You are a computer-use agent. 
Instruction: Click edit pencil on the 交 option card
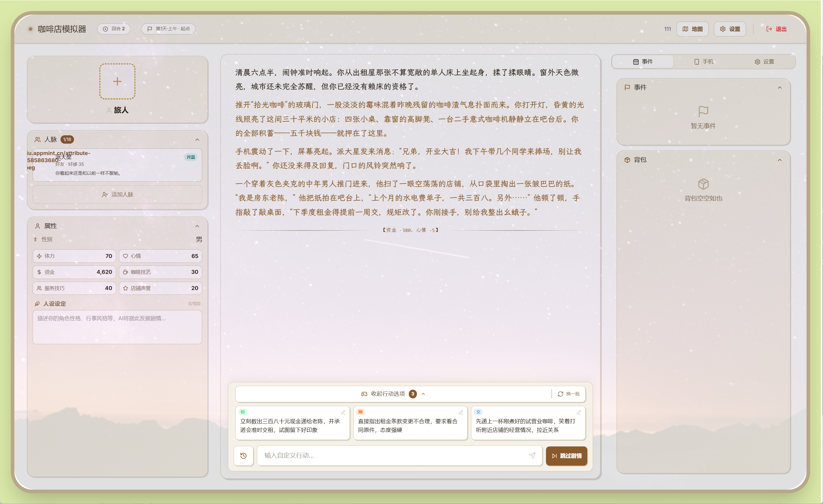pyautogui.click(x=579, y=412)
